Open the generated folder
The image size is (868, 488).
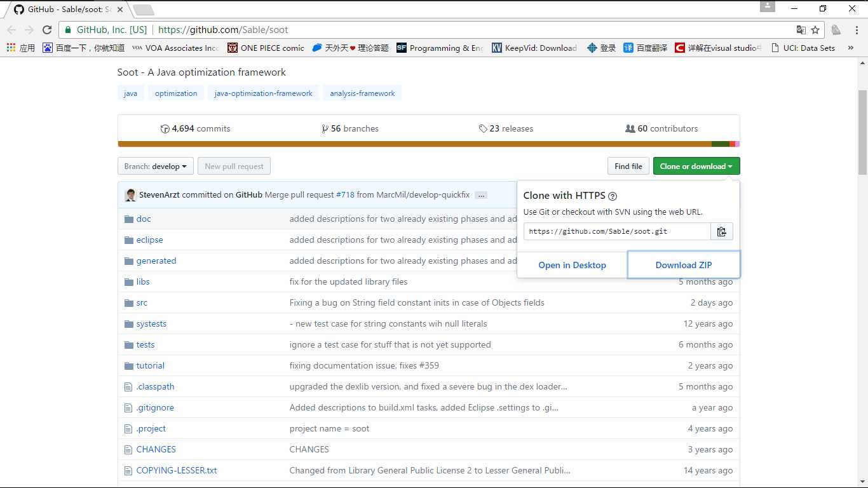pyautogui.click(x=156, y=261)
